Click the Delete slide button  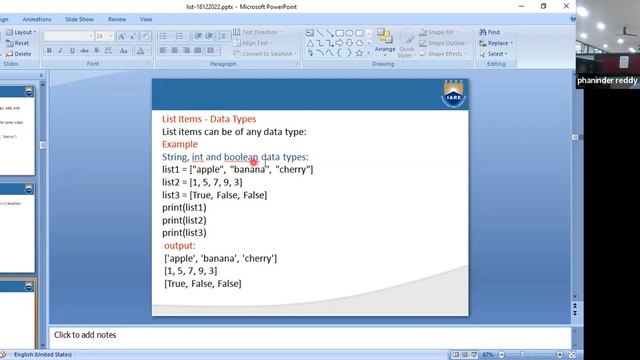pyautogui.click(x=18, y=53)
